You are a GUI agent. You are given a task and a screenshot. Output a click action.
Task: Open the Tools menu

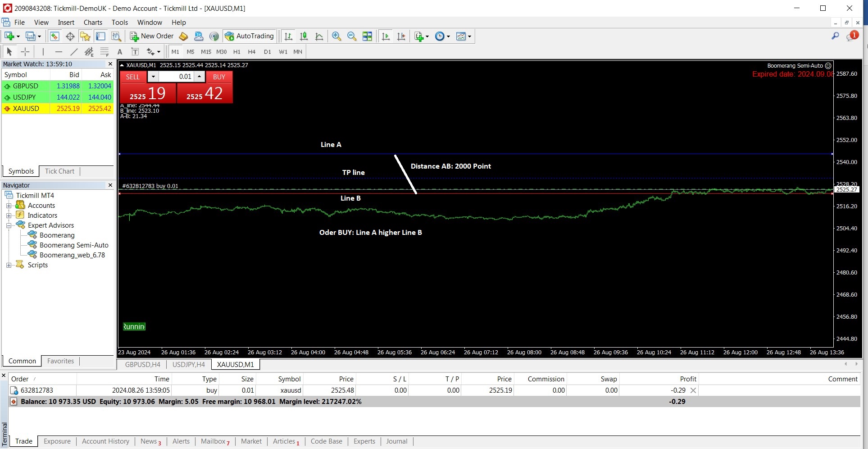coord(120,22)
